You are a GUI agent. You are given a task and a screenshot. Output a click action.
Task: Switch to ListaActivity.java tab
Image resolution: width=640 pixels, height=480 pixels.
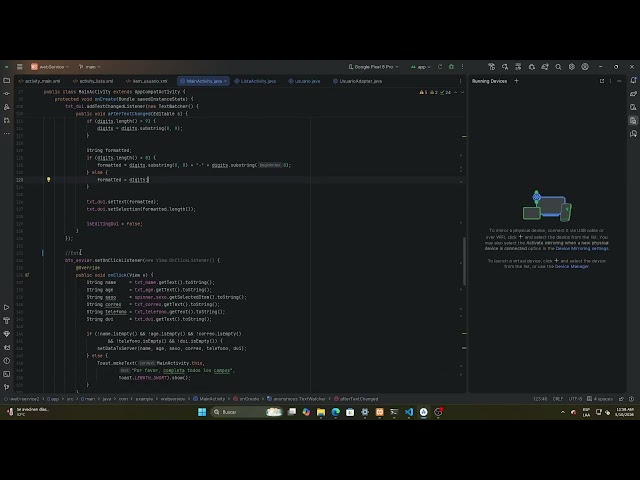[256, 81]
